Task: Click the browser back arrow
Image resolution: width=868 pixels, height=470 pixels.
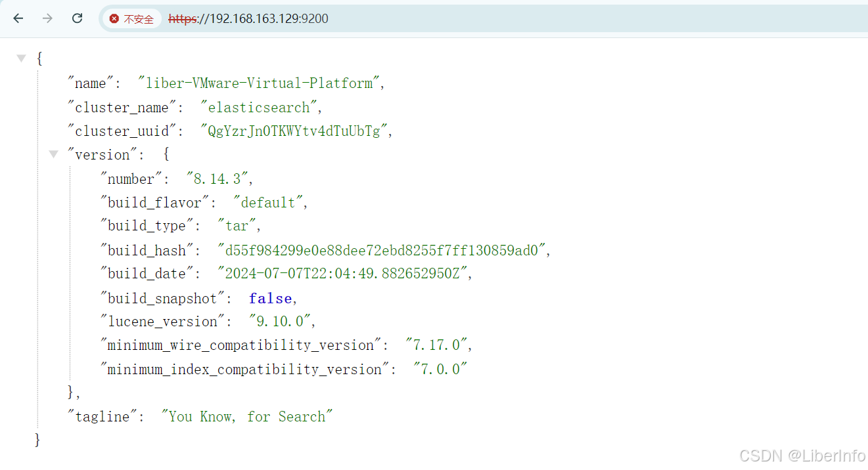Action: 18,18
